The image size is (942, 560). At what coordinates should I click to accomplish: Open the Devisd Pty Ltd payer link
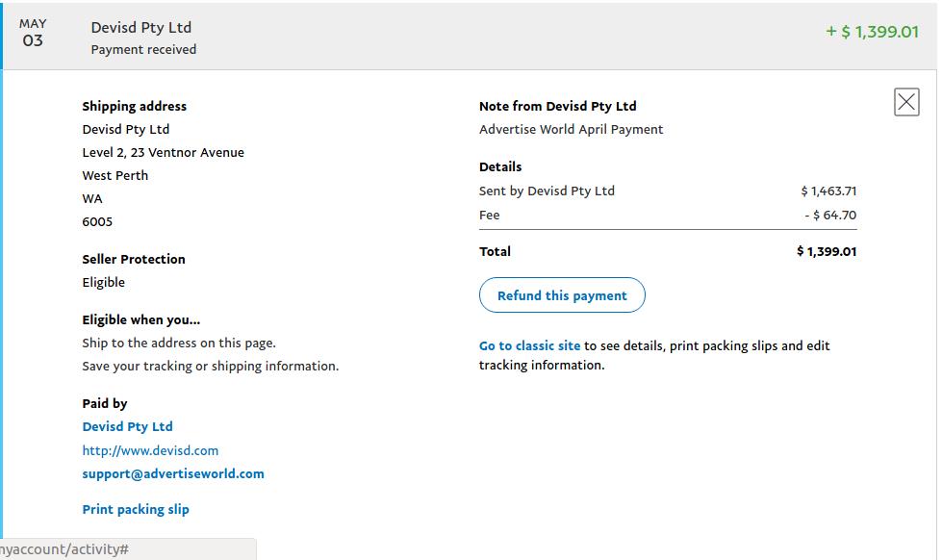pyautogui.click(x=127, y=426)
